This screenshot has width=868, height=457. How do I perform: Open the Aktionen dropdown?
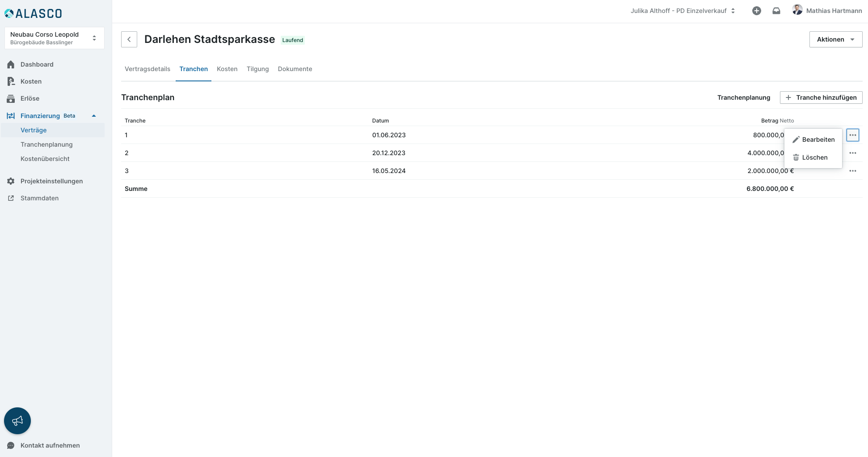tap(836, 39)
